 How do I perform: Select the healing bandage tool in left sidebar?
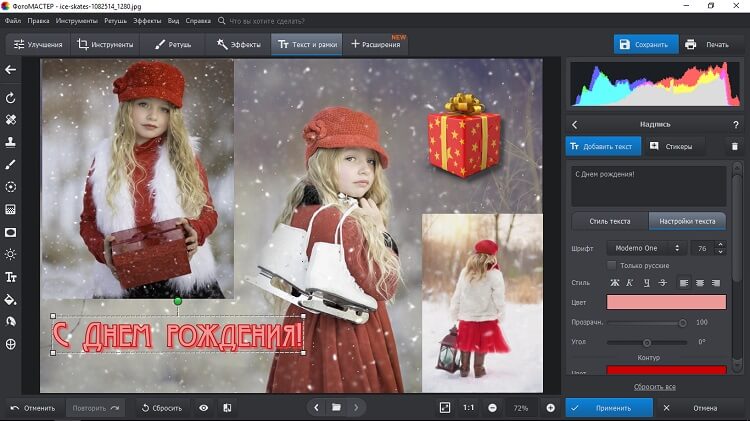click(x=11, y=119)
